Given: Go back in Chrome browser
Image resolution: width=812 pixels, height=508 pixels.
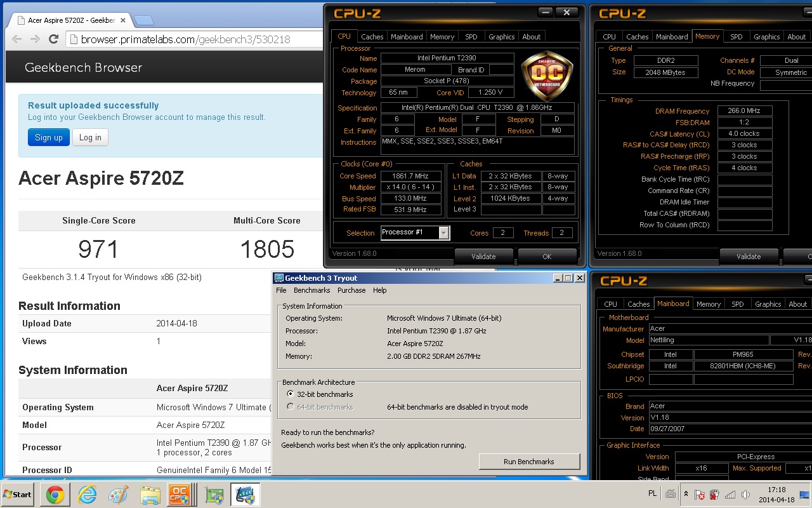Looking at the screenshot, I should coord(17,39).
